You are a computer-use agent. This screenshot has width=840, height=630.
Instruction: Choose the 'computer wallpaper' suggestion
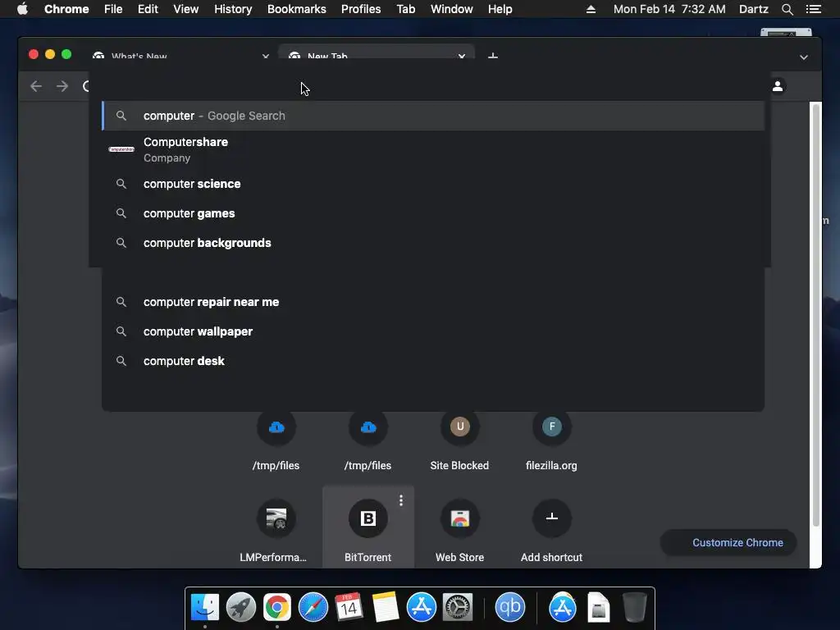click(433, 331)
